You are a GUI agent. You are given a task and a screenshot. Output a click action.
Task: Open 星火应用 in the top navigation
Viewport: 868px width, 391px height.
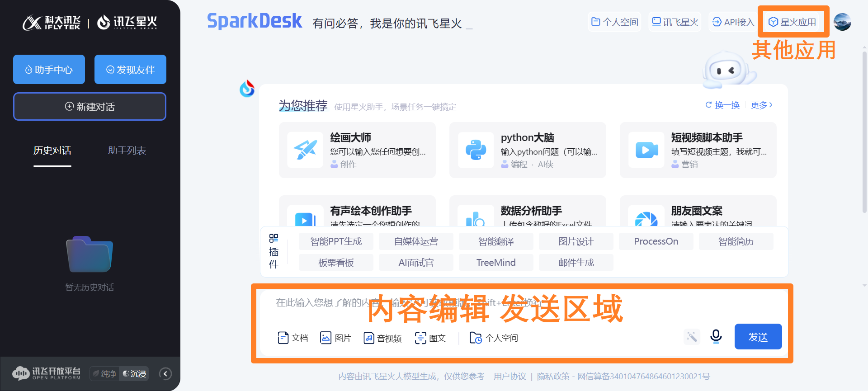[x=793, y=22]
